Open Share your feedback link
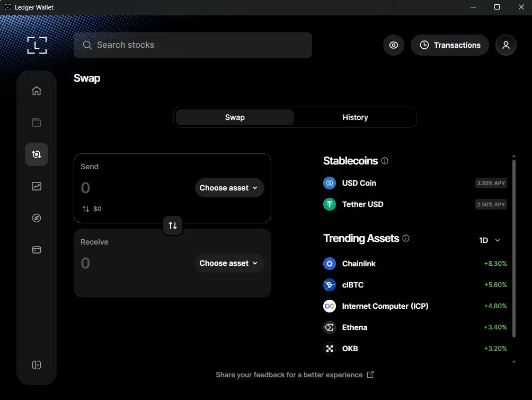This screenshot has width=532, height=400. [289, 375]
